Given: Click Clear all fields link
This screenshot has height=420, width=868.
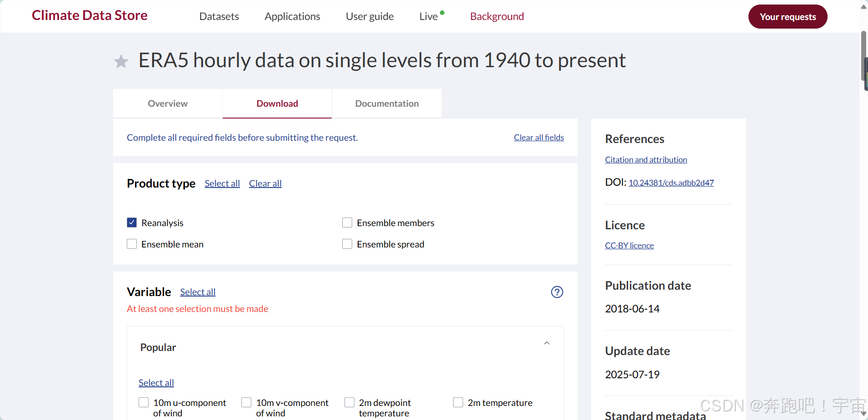Looking at the screenshot, I should click(x=539, y=137).
